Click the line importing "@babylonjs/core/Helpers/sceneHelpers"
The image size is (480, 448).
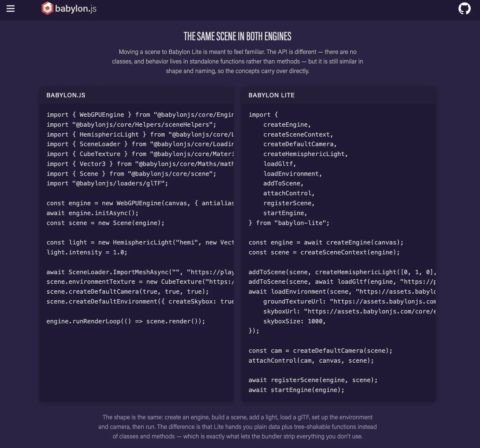click(131, 125)
